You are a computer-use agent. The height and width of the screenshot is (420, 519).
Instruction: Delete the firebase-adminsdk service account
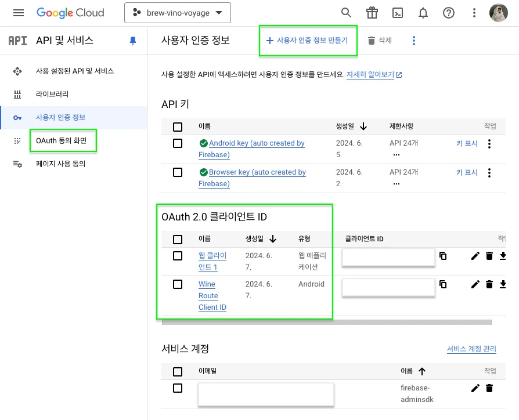point(489,388)
